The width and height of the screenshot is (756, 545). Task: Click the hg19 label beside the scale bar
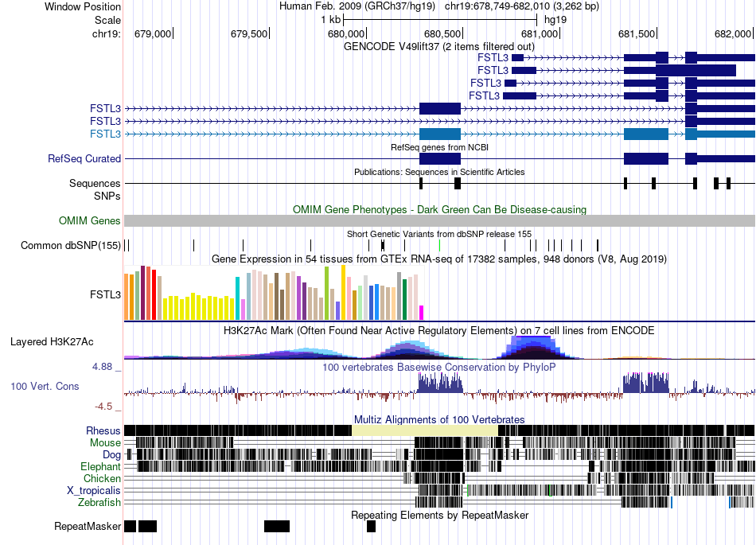click(x=555, y=20)
